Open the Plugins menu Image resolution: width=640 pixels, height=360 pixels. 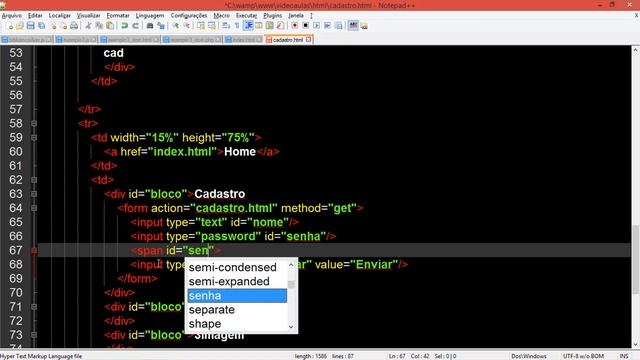273,16
